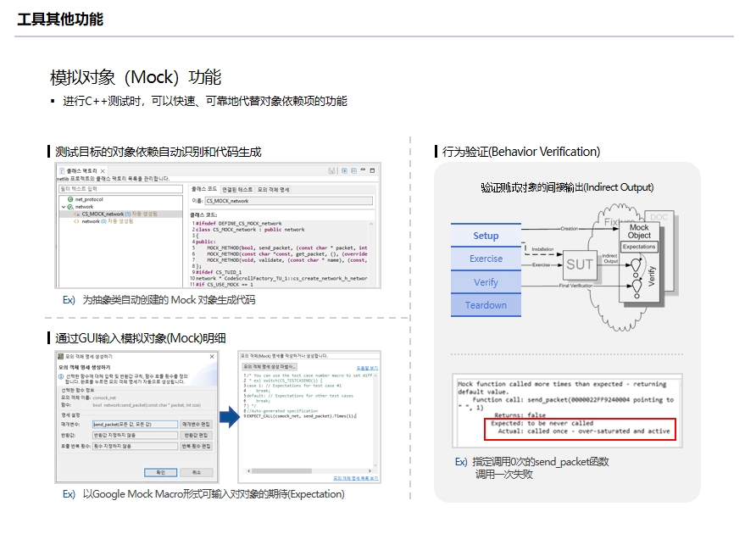Click the info icon in mock dialog

[61, 376]
